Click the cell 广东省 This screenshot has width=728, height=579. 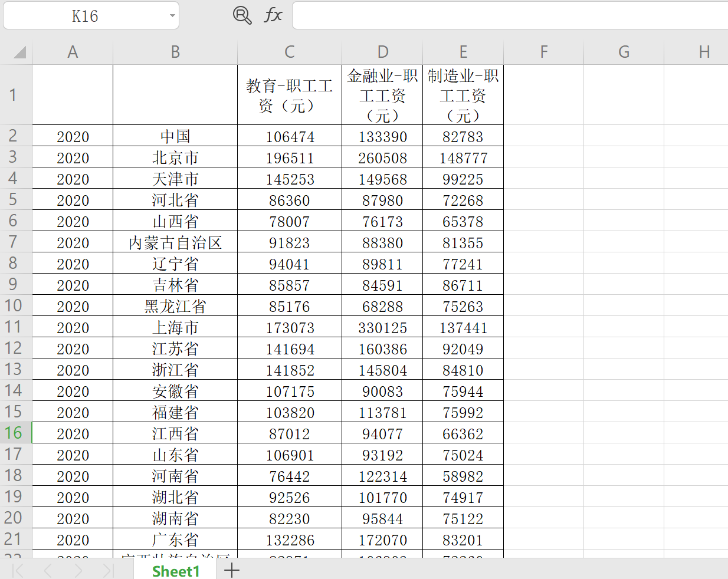coord(175,539)
